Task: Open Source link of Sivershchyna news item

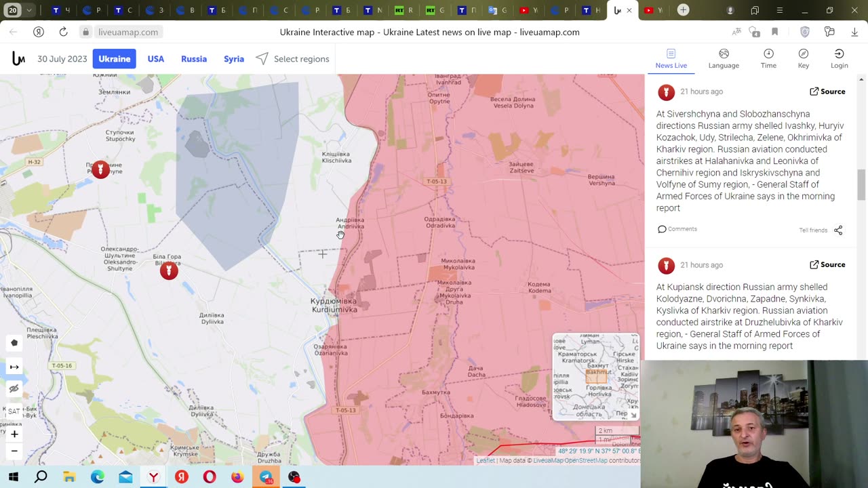Action: (x=827, y=91)
